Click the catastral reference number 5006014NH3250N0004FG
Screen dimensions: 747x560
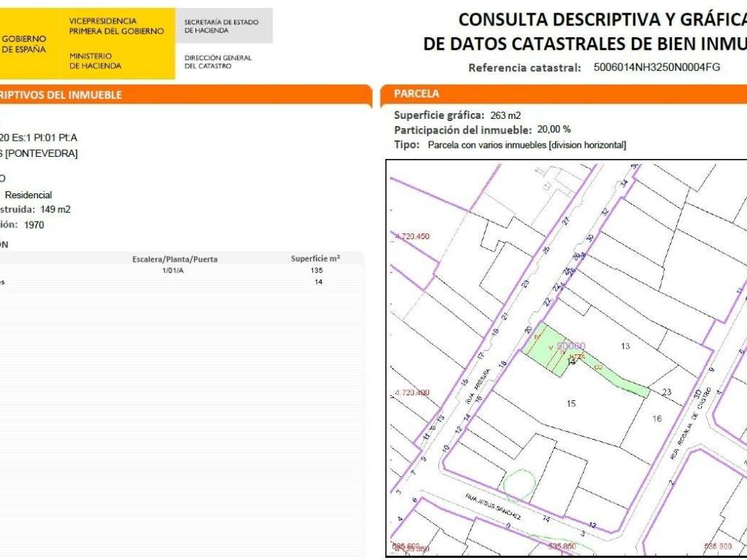[657, 67]
